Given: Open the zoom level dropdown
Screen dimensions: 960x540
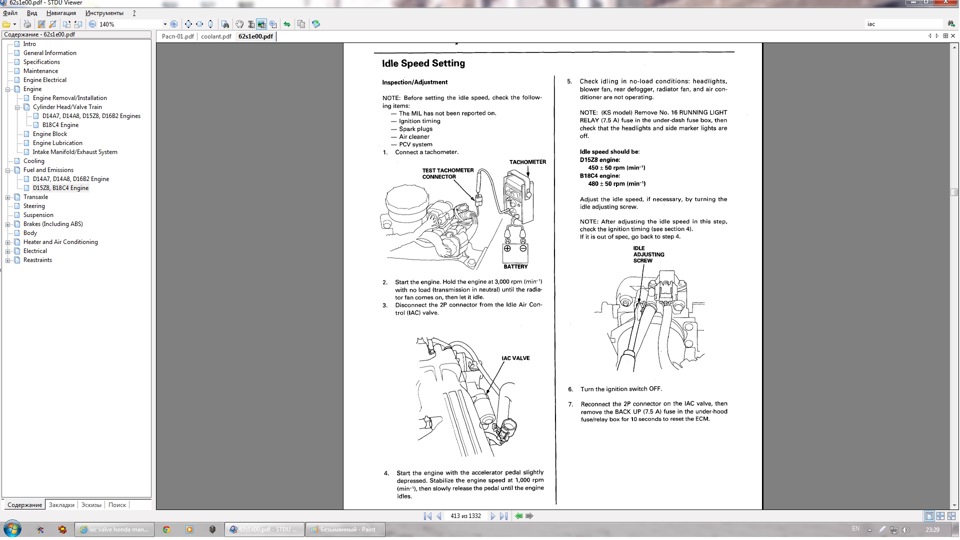Looking at the screenshot, I should point(165,24).
